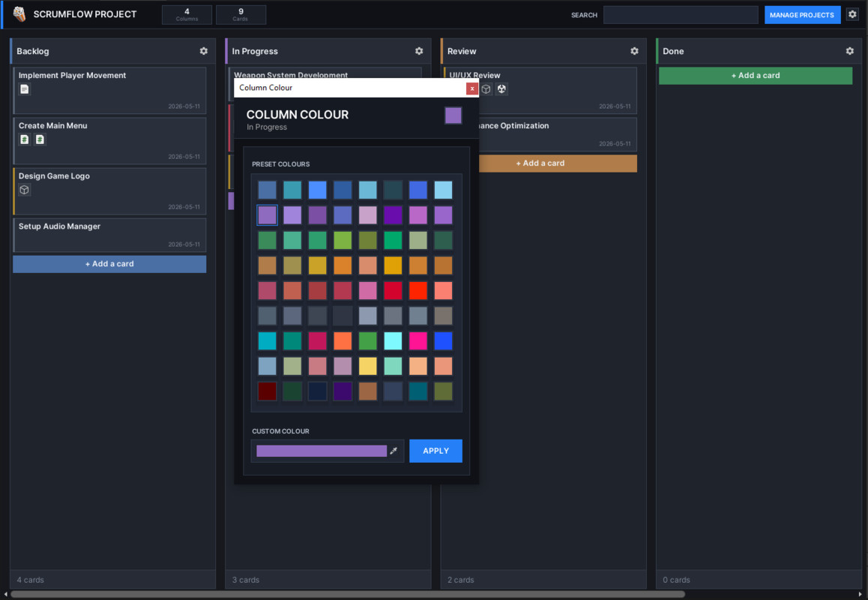Close the Column Colour dialog

pyautogui.click(x=471, y=88)
